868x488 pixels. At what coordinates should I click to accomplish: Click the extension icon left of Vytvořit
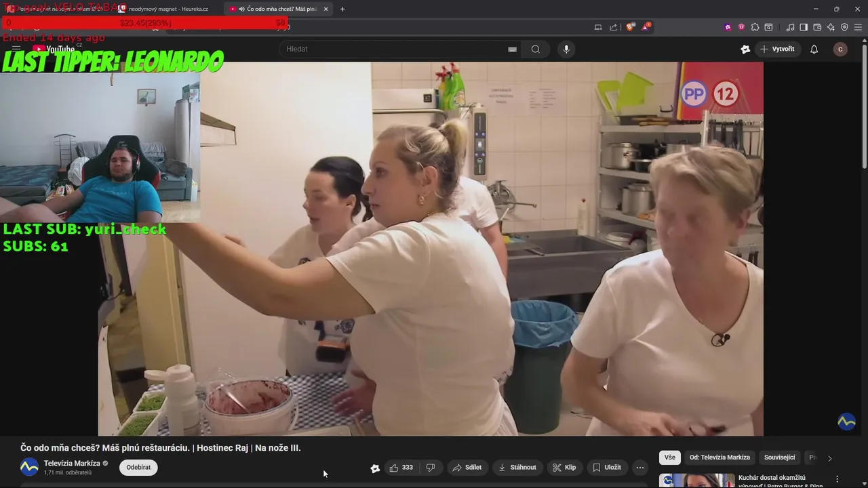(x=745, y=49)
